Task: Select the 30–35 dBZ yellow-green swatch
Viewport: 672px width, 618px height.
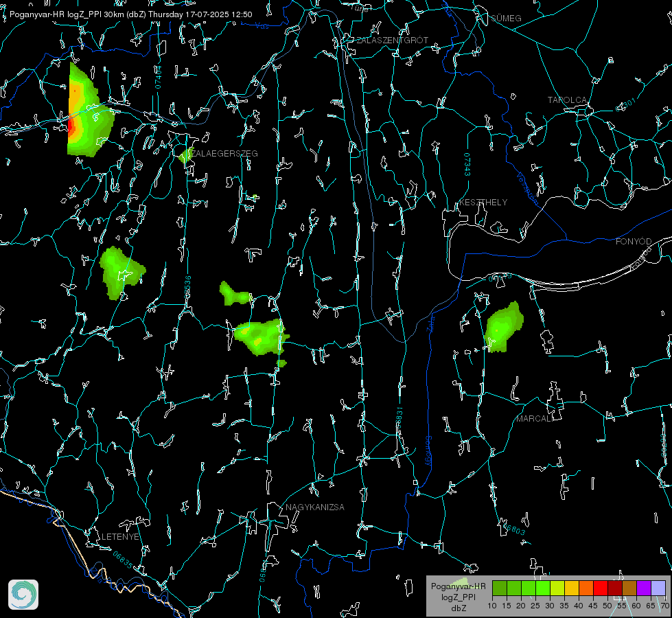Action: point(557,588)
